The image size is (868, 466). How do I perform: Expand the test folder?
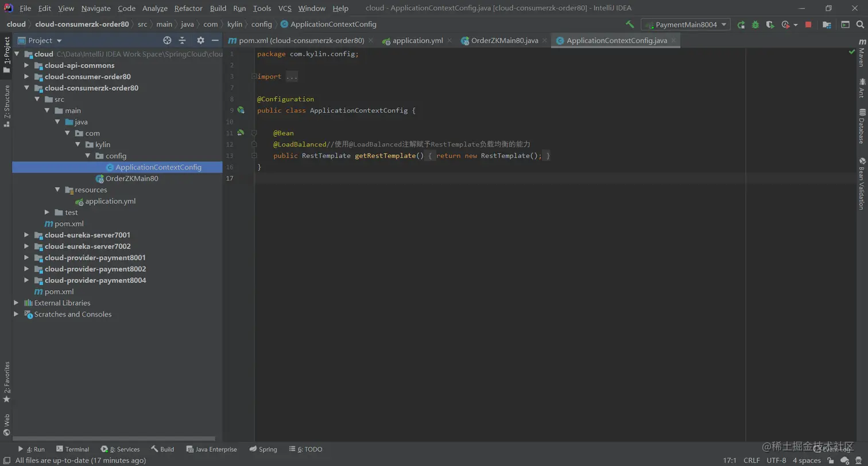(x=47, y=212)
